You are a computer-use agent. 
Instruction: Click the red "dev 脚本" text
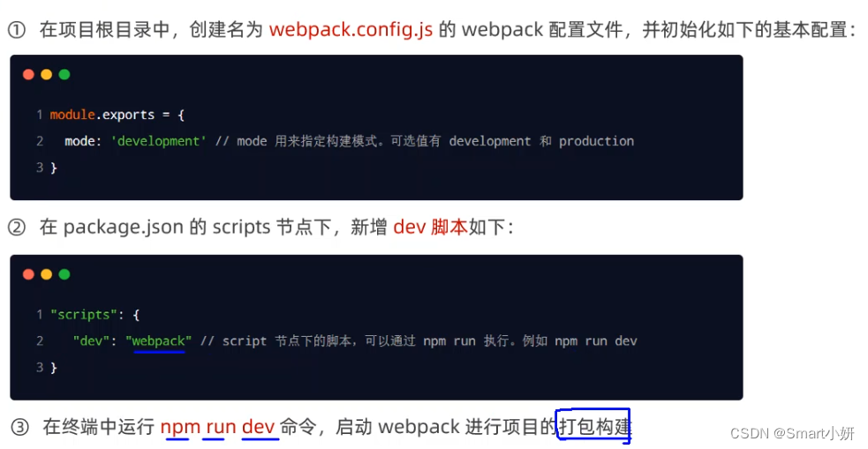pos(430,228)
